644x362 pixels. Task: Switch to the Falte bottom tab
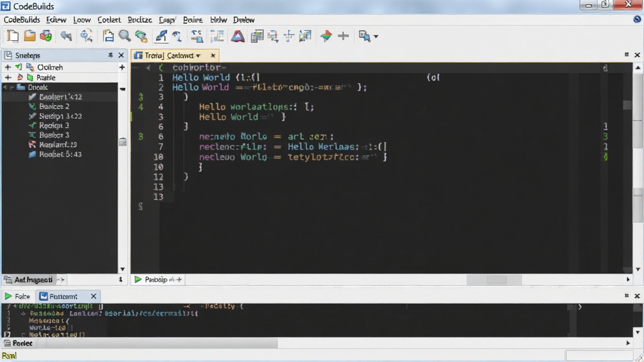tap(17, 297)
